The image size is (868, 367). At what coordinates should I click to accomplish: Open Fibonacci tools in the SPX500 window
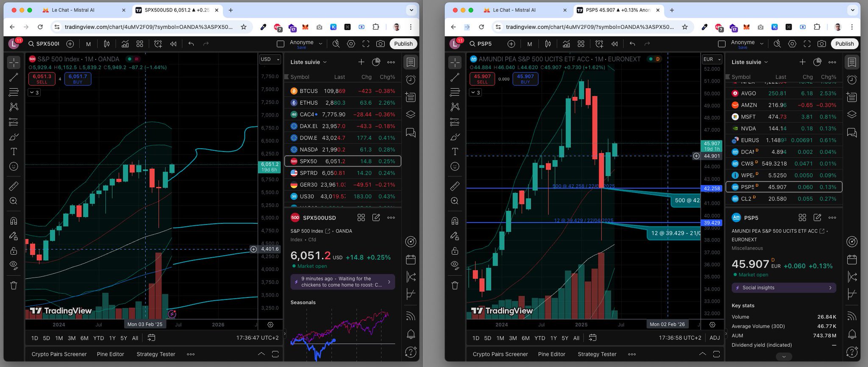pos(14,92)
